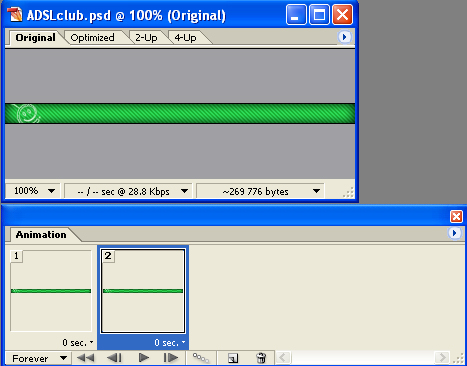
Task: Rewind to the first animation frame
Action: pos(85,358)
